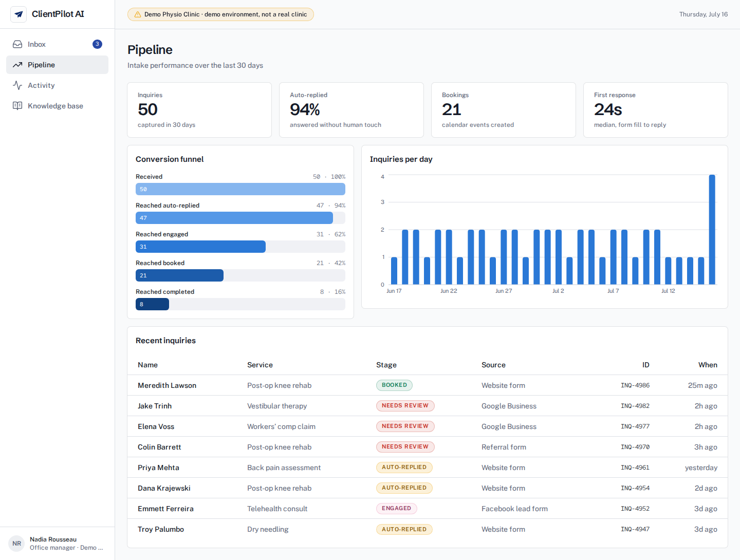The width and height of the screenshot is (740, 560).
Task: Open Meredith Lawson inquiry row
Action: 428,385
